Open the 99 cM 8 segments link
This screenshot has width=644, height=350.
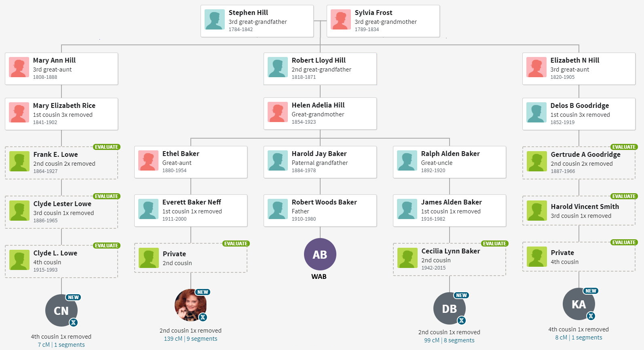(x=449, y=340)
